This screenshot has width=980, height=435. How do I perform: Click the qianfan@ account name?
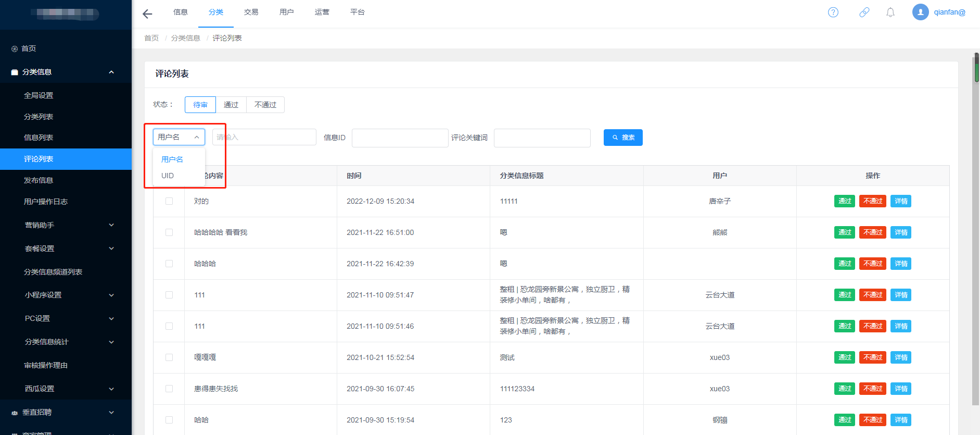tap(949, 12)
